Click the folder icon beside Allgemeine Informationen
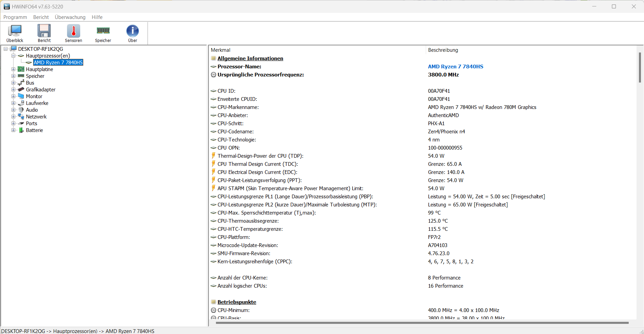Viewport: 644px width, 334px height. (214, 58)
